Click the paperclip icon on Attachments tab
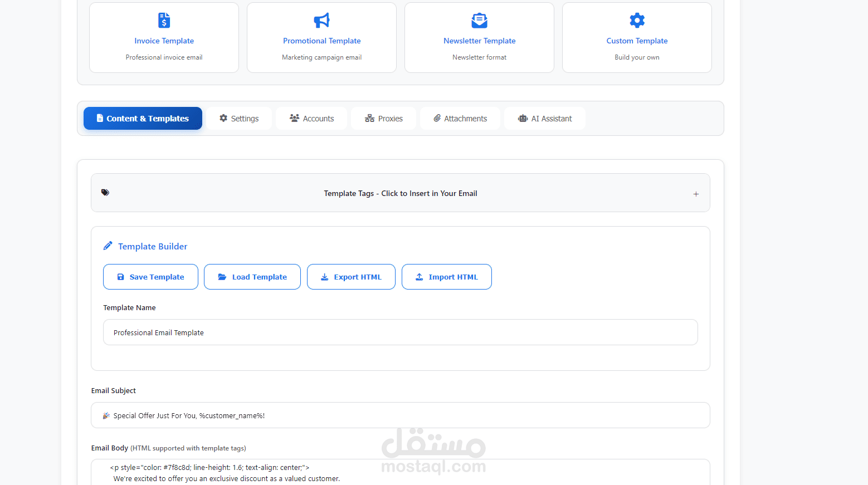Image resolution: width=868 pixels, height=485 pixels. 436,118
